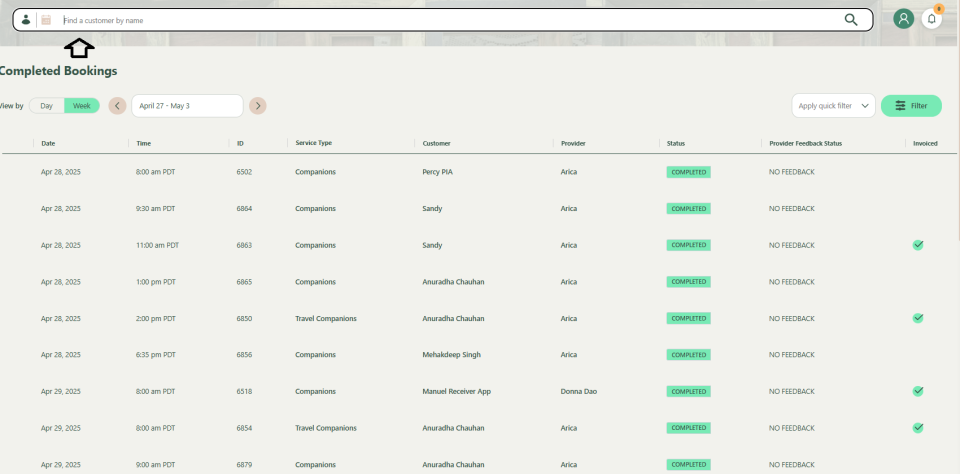Click the customer search person icon
Image resolution: width=960 pixels, height=474 pixels.
pyautogui.click(x=26, y=19)
